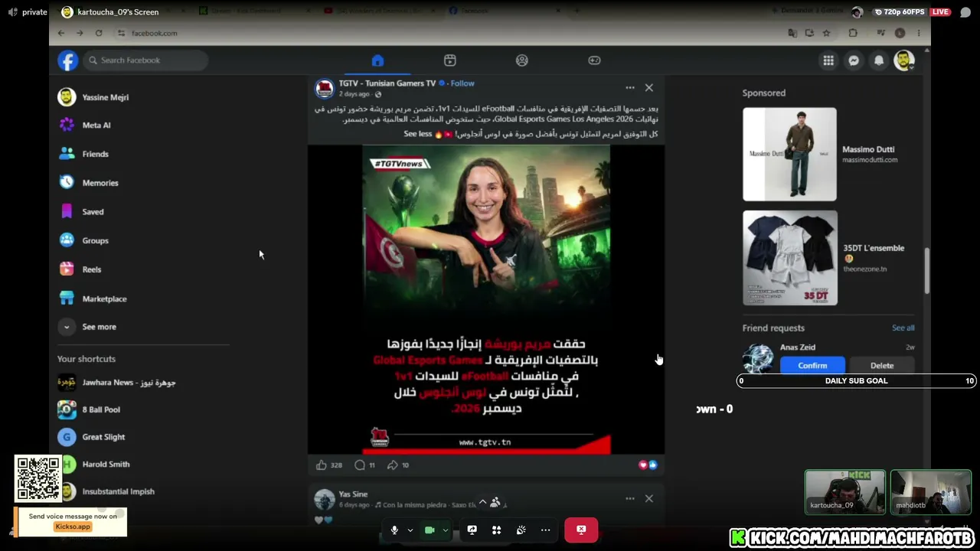
Task: Hide the Yas Sine post
Action: point(649,498)
